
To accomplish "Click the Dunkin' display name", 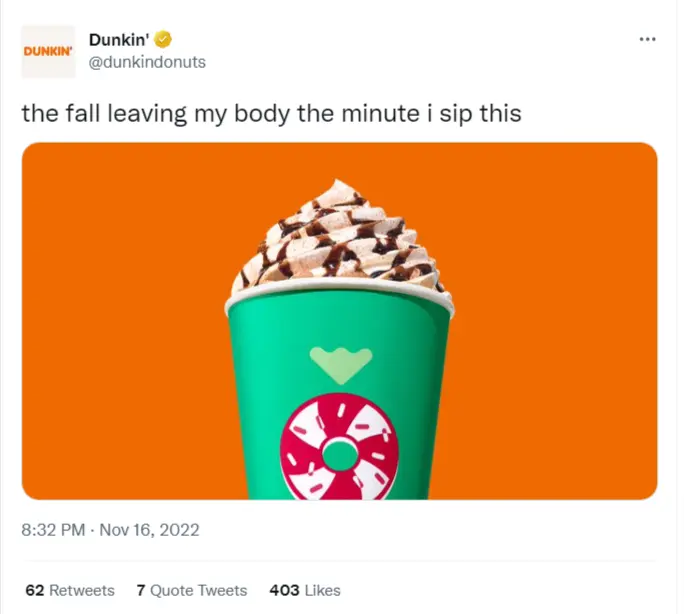I will point(117,40).
